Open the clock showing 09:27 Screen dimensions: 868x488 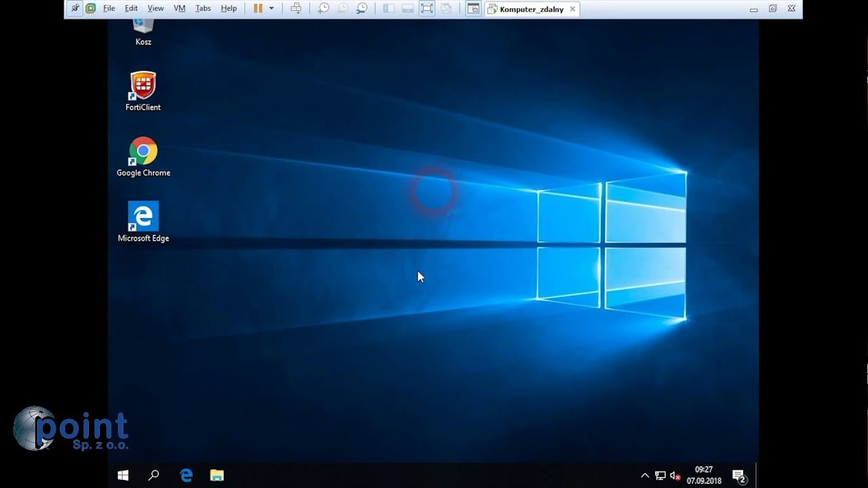(704, 475)
